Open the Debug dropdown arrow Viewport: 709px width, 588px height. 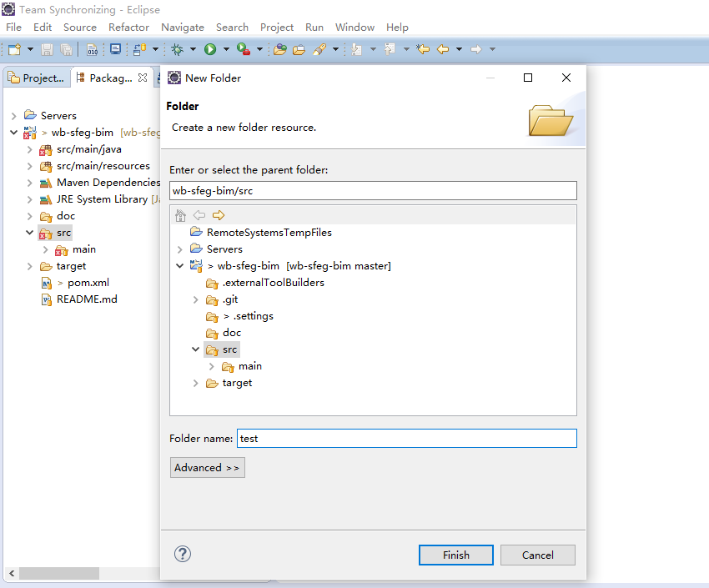coord(193,49)
